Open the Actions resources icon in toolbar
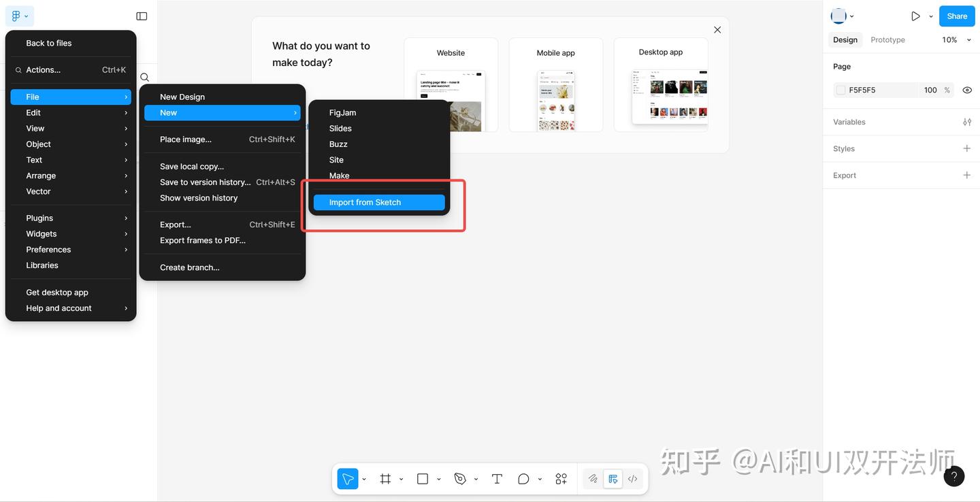This screenshot has width=980, height=502. pyautogui.click(x=561, y=478)
